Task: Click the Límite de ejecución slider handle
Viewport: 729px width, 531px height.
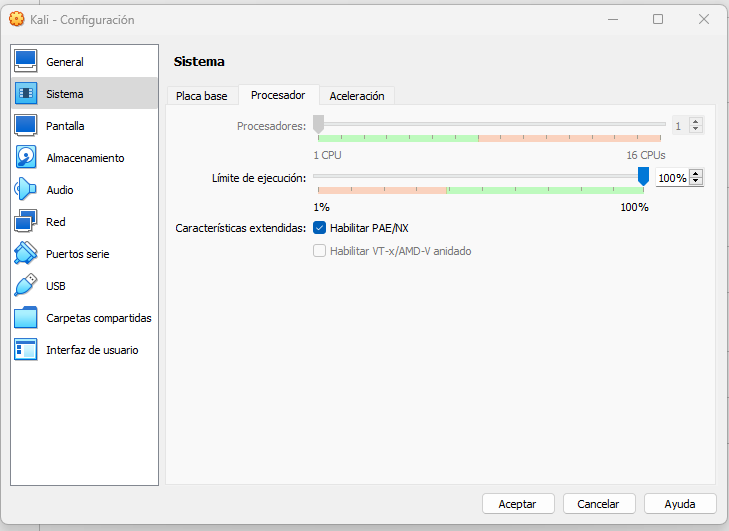Action: pos(643,176)
